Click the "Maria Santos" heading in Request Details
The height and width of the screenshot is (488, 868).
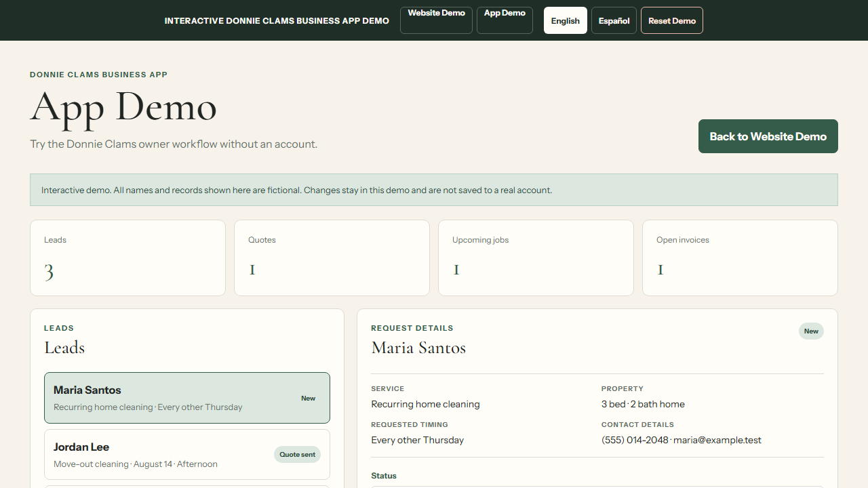click(x=418, y=348)
